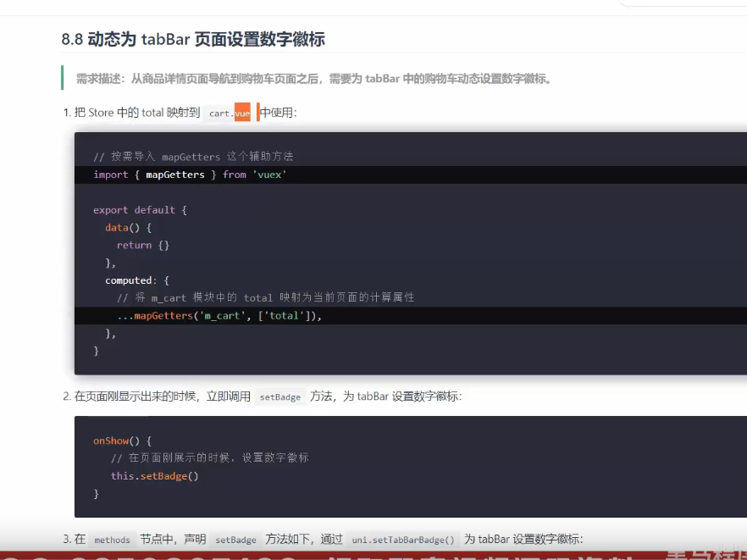Click the requirement description starting with 需求描述

tap(313, 79)
